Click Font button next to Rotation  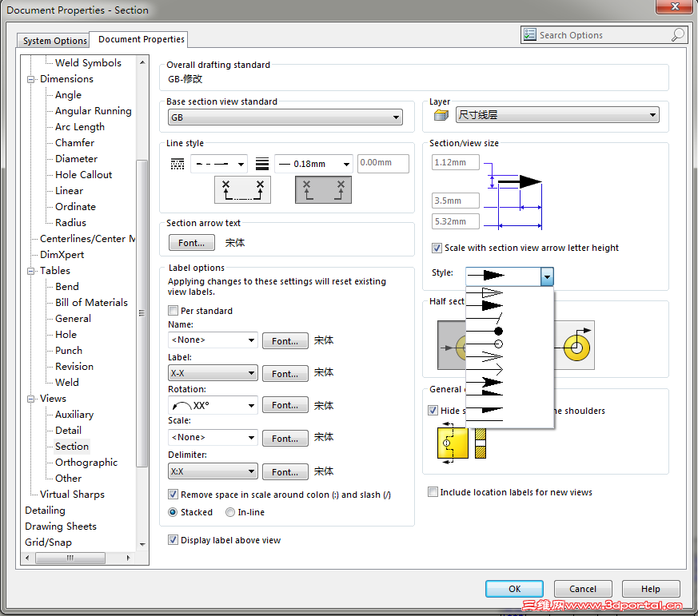click(285, 405)
